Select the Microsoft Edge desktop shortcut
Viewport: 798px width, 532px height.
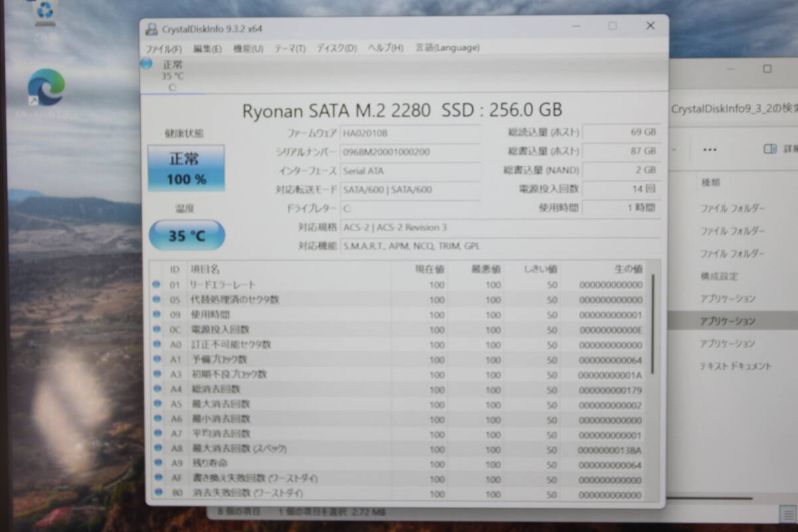tap(47, 94)
